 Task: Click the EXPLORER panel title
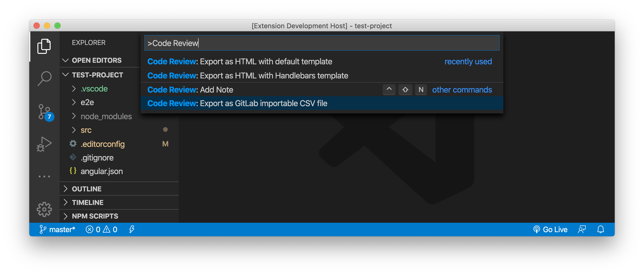89,43
